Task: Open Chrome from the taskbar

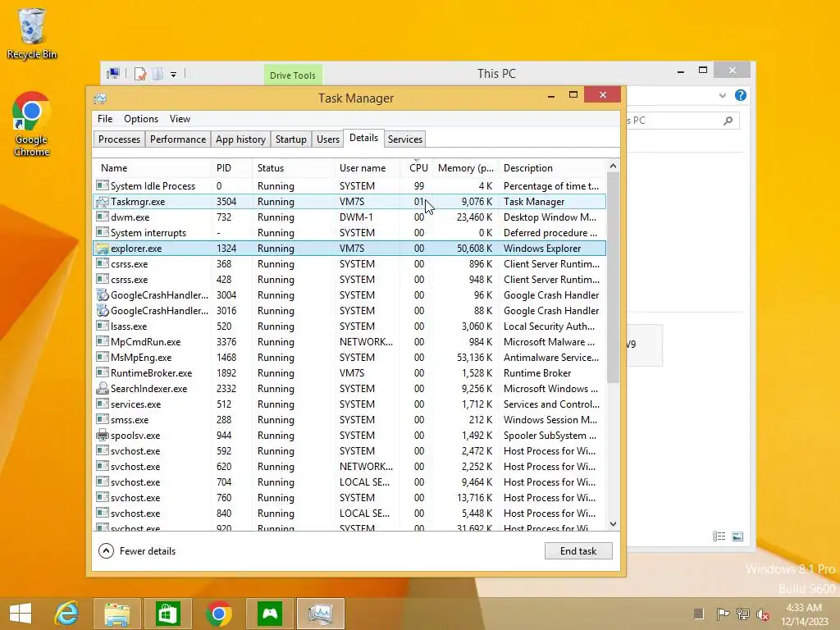Action: pyautogui.click(x=218, y=614)
